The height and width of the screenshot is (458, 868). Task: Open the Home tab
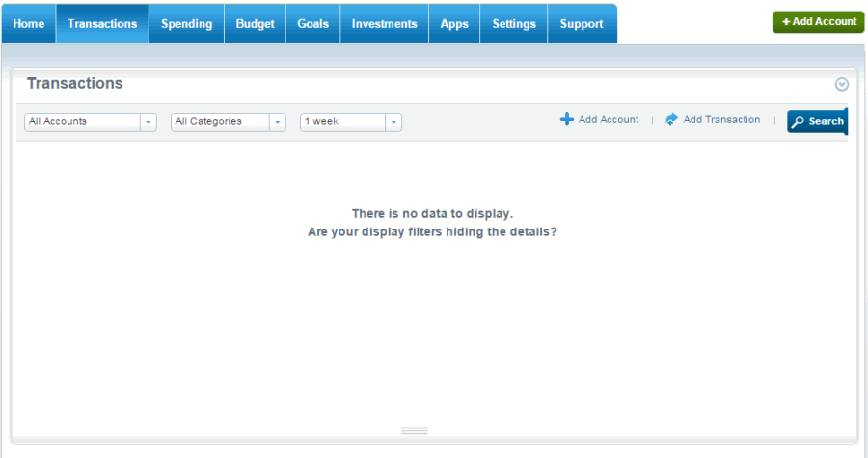tap(28, 24)
